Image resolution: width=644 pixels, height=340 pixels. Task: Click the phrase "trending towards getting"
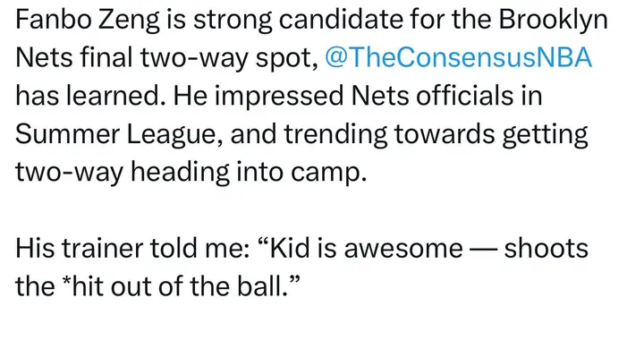436,134
